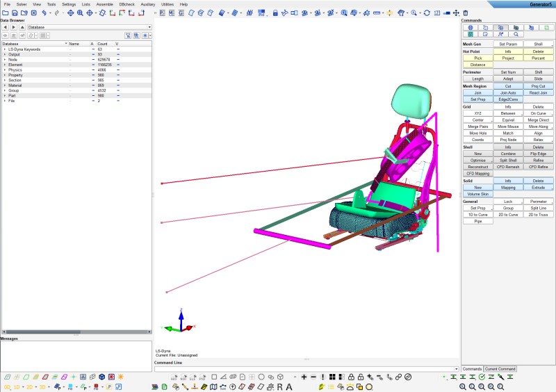
Task: Switch to the Current Command tab
Action: coord(500,368)
